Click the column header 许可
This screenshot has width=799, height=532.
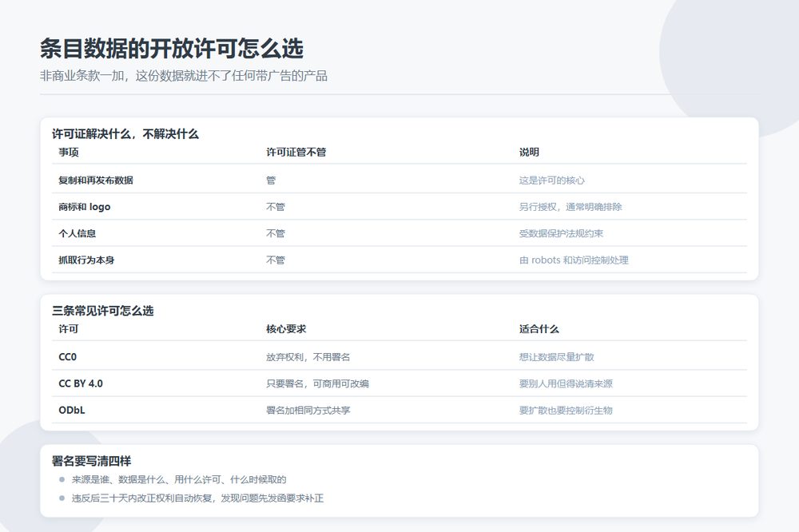click(69, 328)
